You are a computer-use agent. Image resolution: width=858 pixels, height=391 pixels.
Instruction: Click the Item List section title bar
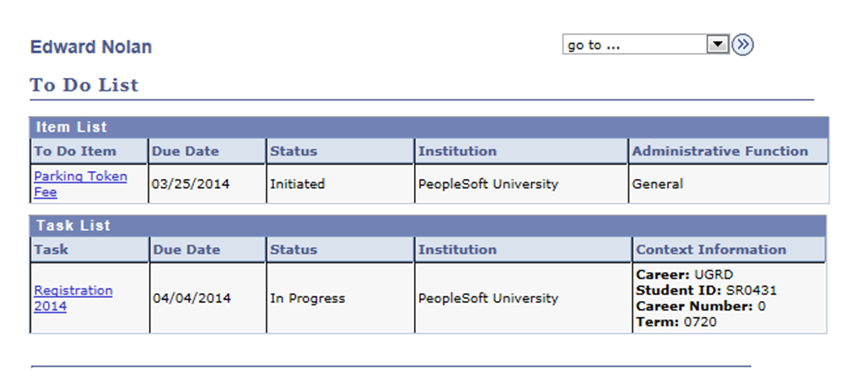(x=429, y=127)
